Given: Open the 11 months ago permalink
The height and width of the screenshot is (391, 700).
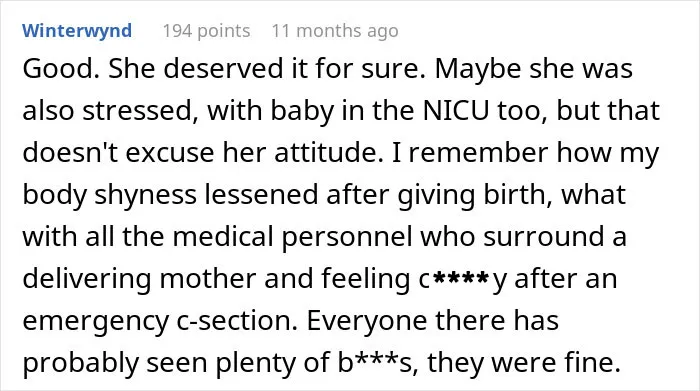Looking at the screenshot, I should tap(335, 31).
